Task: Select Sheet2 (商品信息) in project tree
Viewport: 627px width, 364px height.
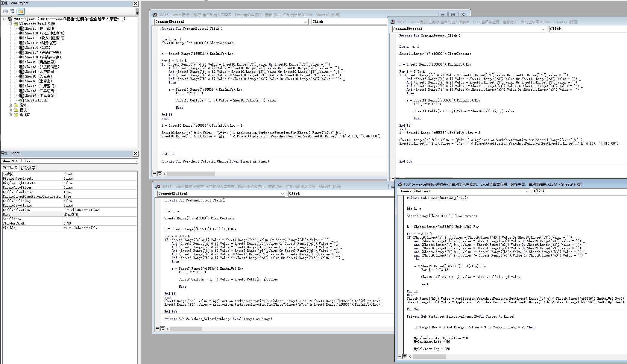Action: click(40, 62)
